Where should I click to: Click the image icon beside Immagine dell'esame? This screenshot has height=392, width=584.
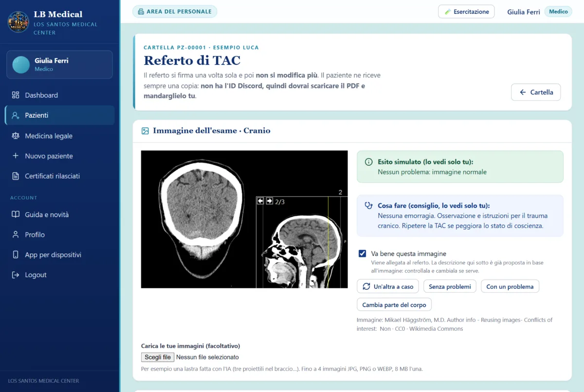coord(145,131)
